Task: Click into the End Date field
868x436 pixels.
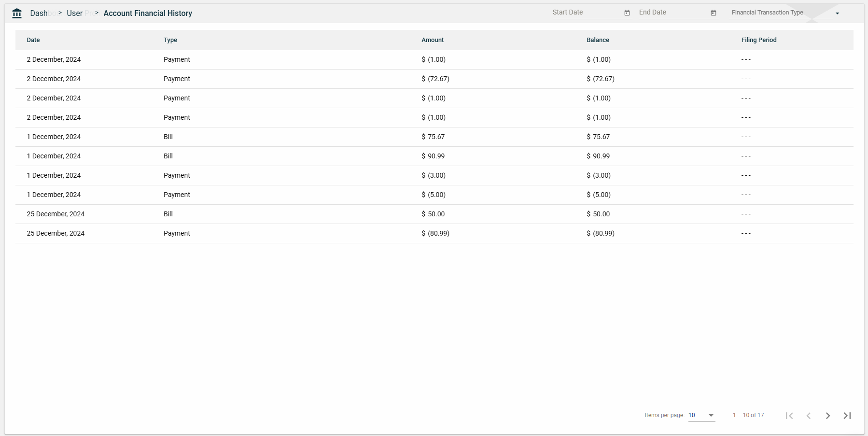Action: pyautogui.click(x=672, y=13)
